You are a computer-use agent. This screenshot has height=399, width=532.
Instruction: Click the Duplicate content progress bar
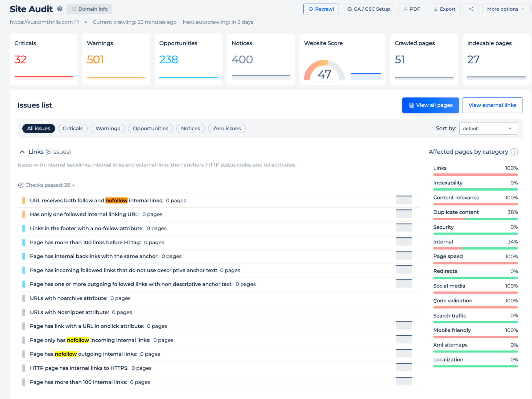click(475, 219)
